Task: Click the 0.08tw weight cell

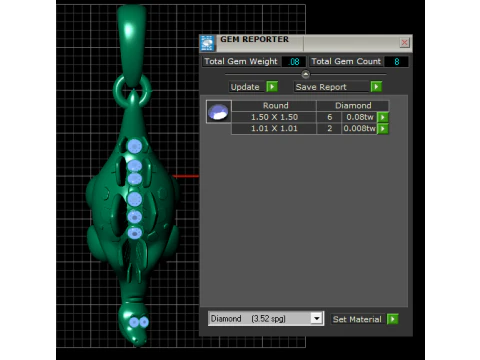Action: coord(359,117)
